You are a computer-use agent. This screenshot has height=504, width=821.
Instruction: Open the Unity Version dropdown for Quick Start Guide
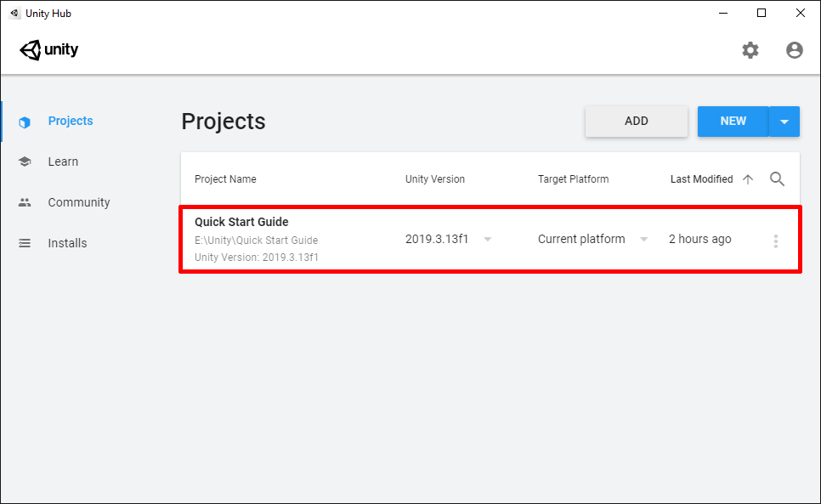point(487,240)
